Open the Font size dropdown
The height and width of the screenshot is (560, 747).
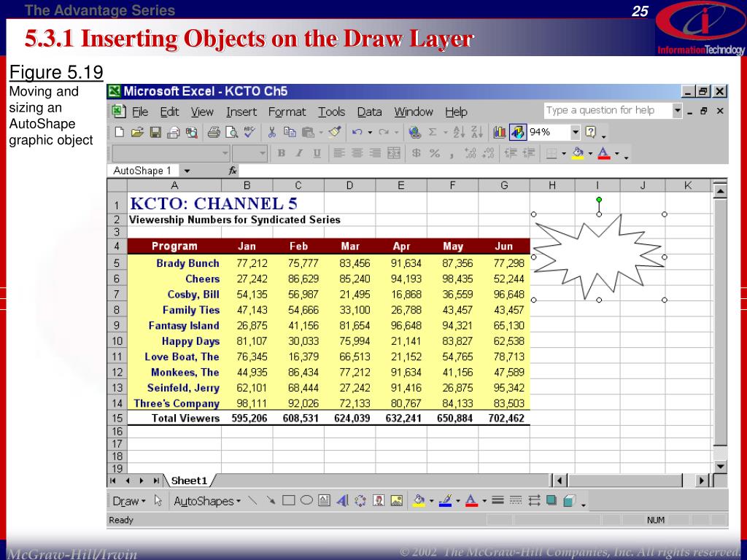[263, 153]
